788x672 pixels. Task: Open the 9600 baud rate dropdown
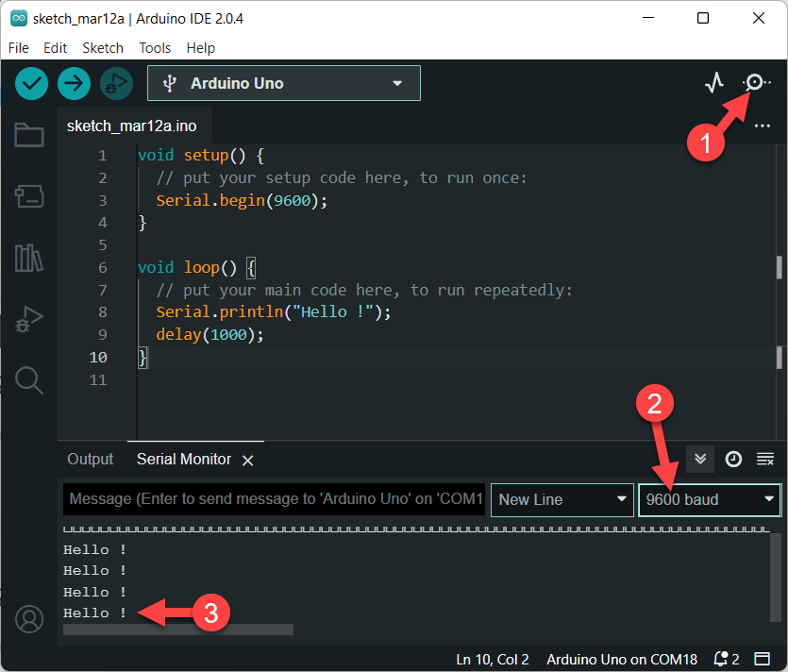(710, 499)
